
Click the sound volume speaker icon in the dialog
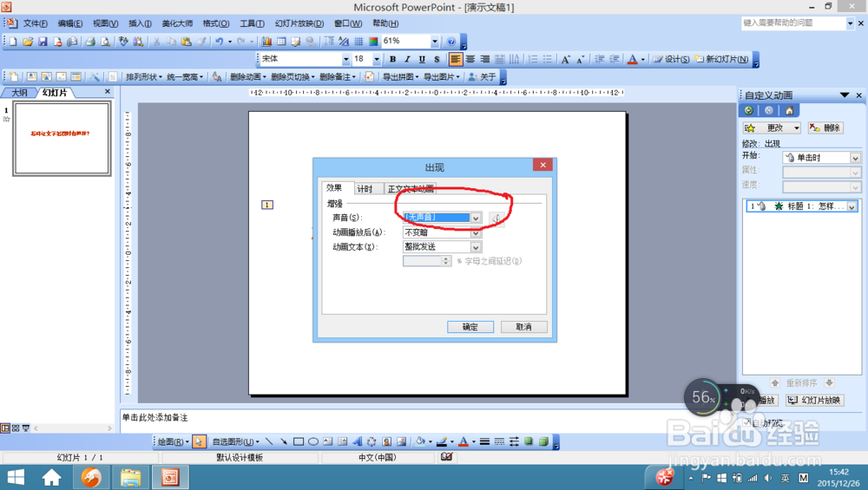click(x=496, y=219)
